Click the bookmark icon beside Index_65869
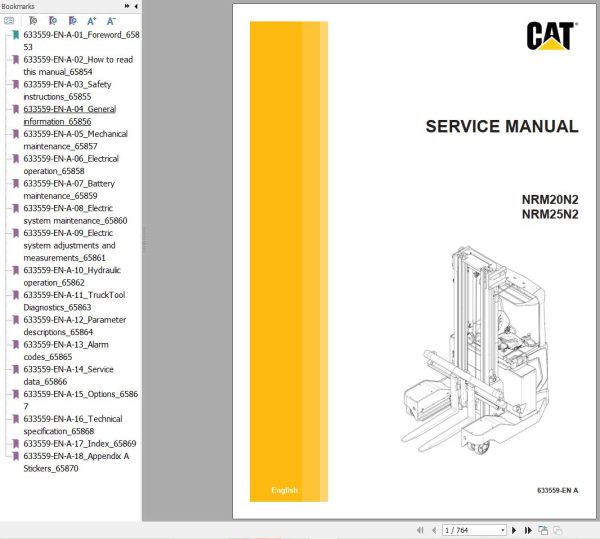The width and height of the screenshot is (600, 539). pos(16,444)
